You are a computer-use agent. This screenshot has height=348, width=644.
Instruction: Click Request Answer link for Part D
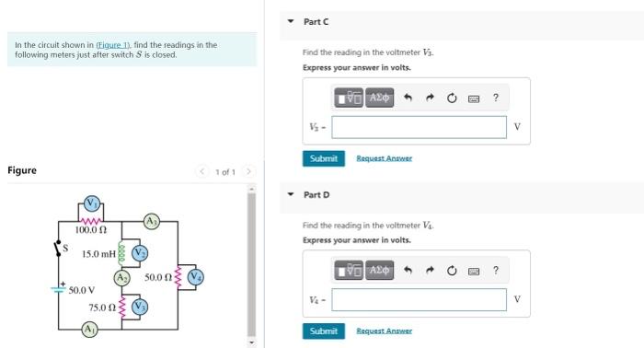384,331
